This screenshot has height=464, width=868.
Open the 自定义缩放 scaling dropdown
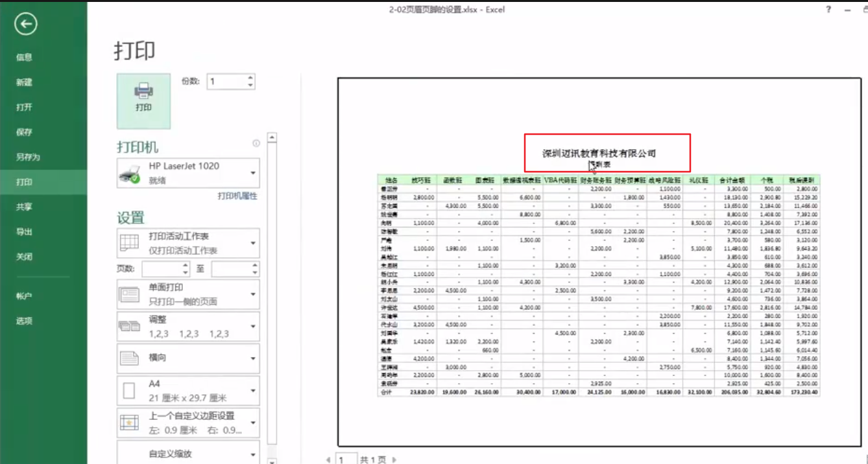point(188,452)
